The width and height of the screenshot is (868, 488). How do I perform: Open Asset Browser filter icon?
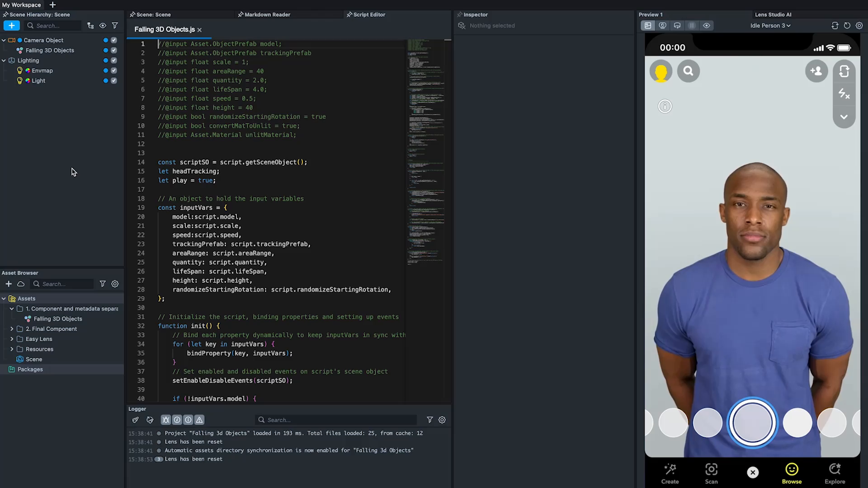103,284
